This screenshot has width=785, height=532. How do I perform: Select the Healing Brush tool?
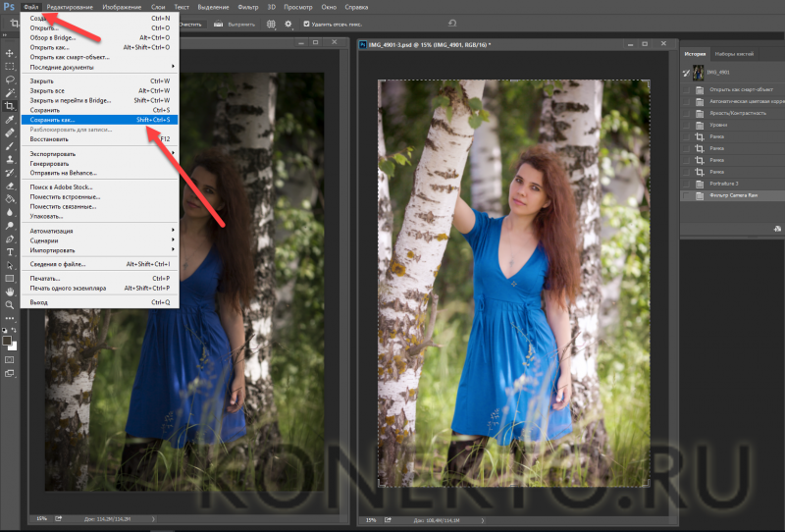(10, 133)
